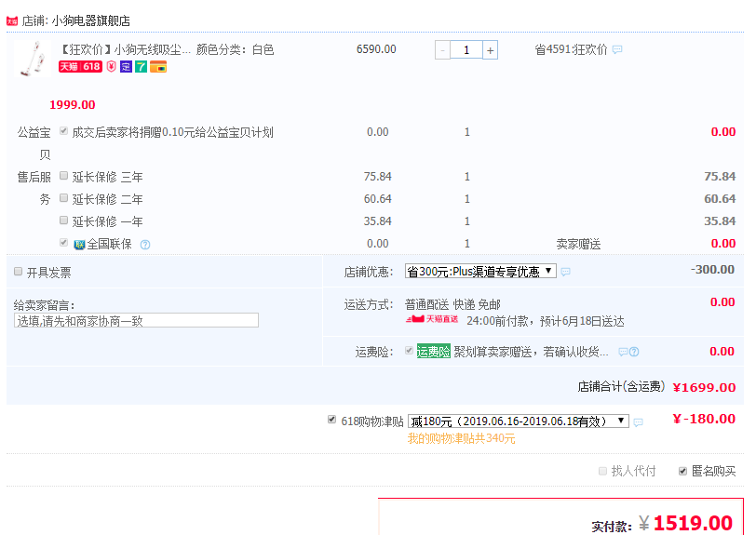Click the help icon beside 运费险 description
756x535 pixels.
coord(635,352)
